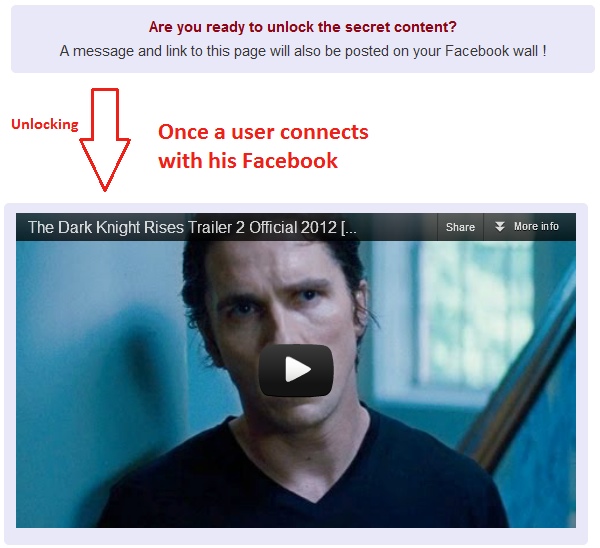Click the heading about unlocking secret content

click(x=303, y=27)
